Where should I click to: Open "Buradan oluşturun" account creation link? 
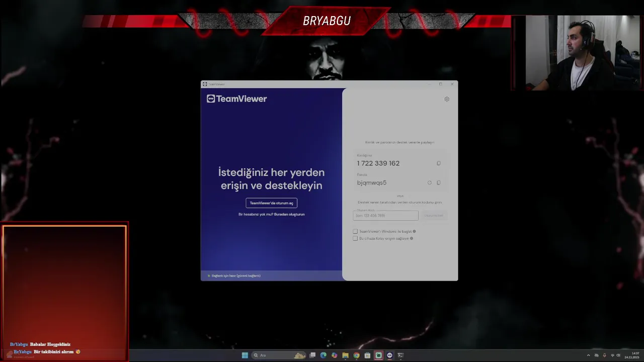click(289, 214)
